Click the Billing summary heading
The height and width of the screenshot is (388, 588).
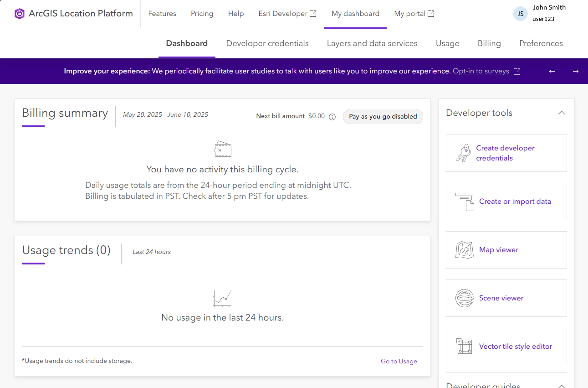point(65,113)
